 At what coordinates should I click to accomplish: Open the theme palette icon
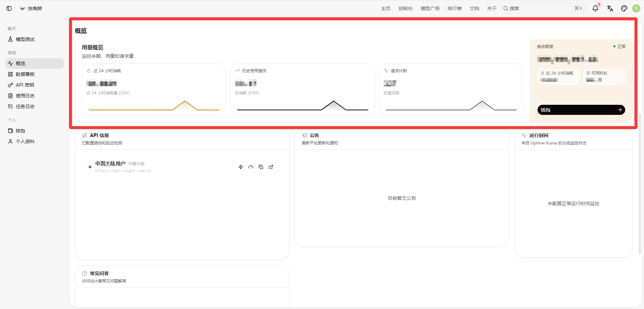[624, 8]
